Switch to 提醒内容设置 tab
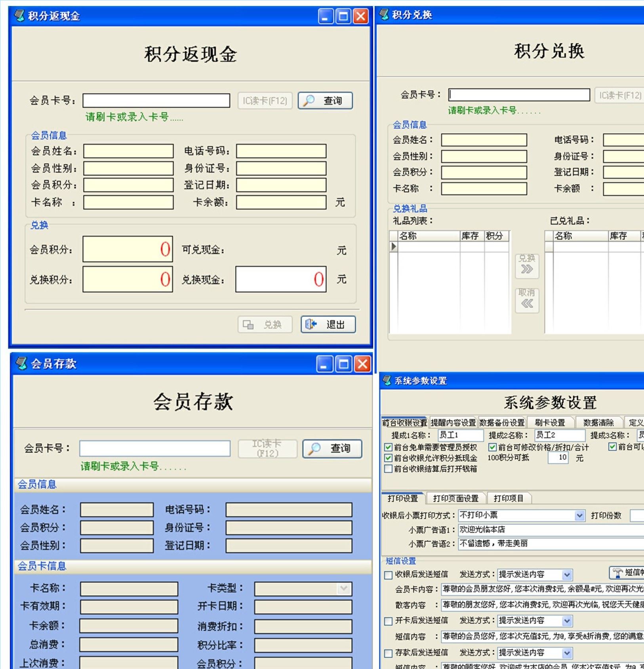Viewport: 644px width, 669px height. (x=453, y=422)
